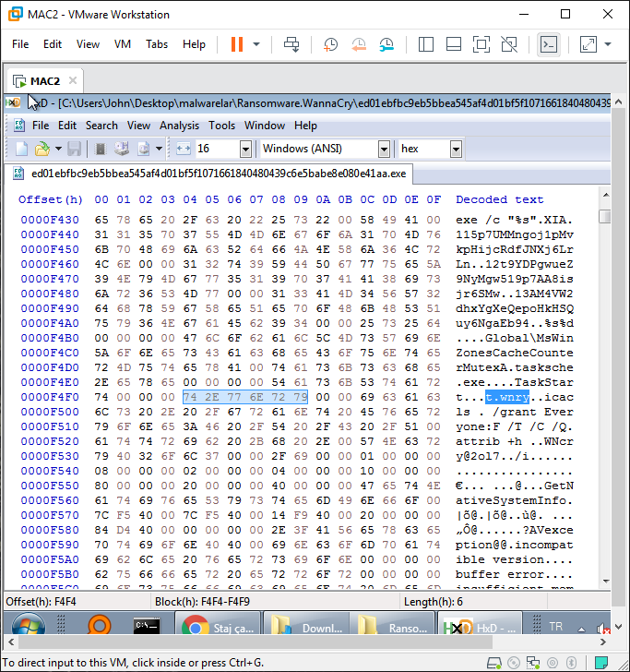Viewport: 630px width, 672px height.
Task: Enter full screen mode in VMware
Action: [481, 44]
